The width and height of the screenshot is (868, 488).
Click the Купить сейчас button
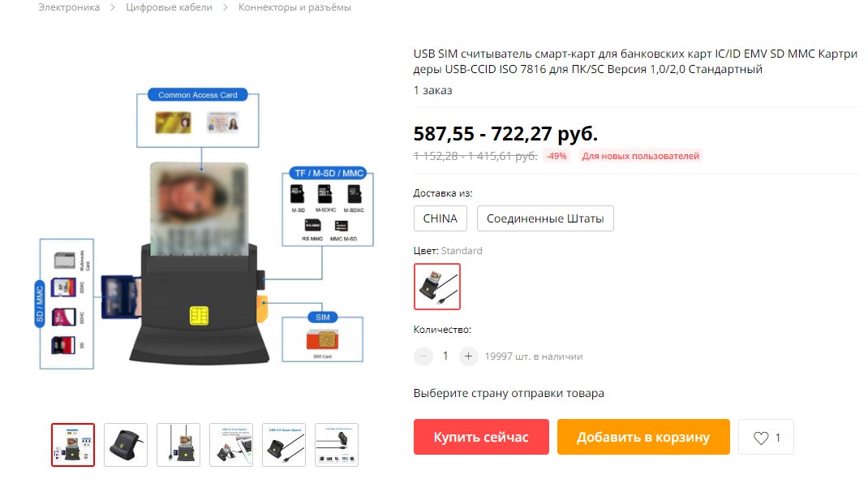(481, 437)
